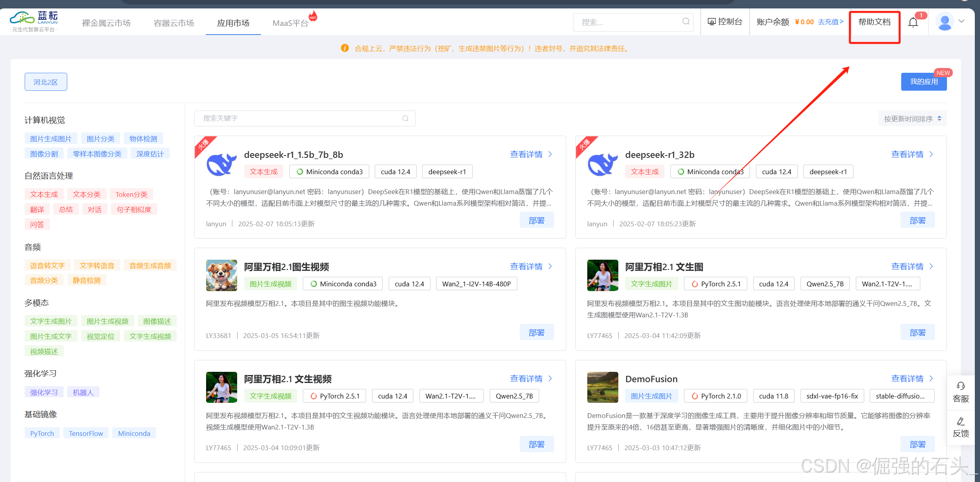Click the 阿里万相2.1图生视频 puppy thumbnail

(222, 275)
